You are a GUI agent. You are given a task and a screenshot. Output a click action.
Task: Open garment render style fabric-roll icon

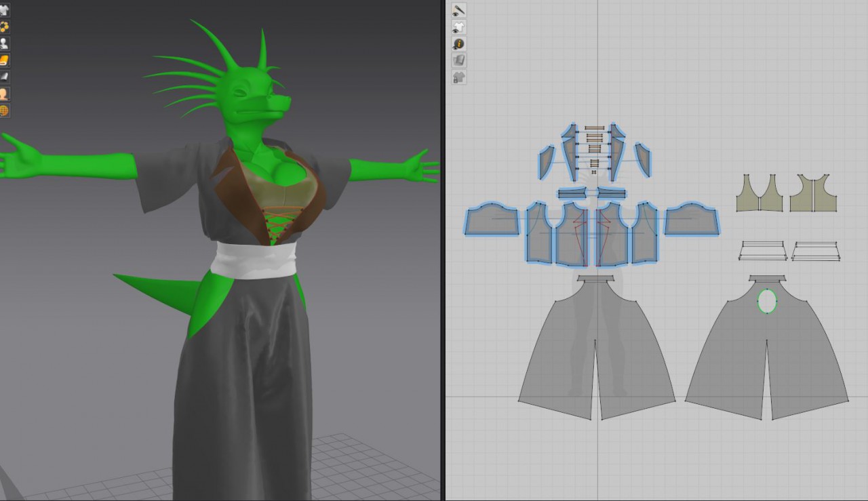(x=4, y=61)
